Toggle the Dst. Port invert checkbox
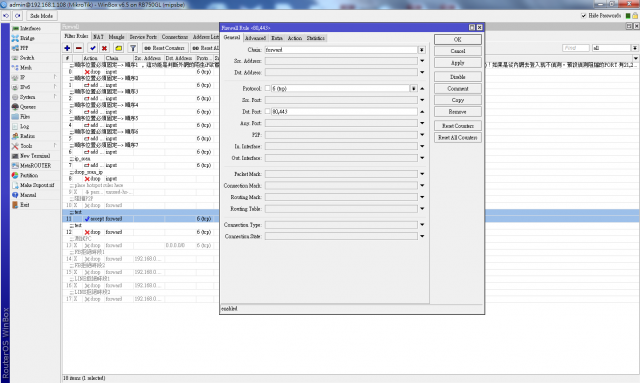Image resolution: width=640 pixels, height=383 pixels. pyautogui.click(x=267, y=111)
